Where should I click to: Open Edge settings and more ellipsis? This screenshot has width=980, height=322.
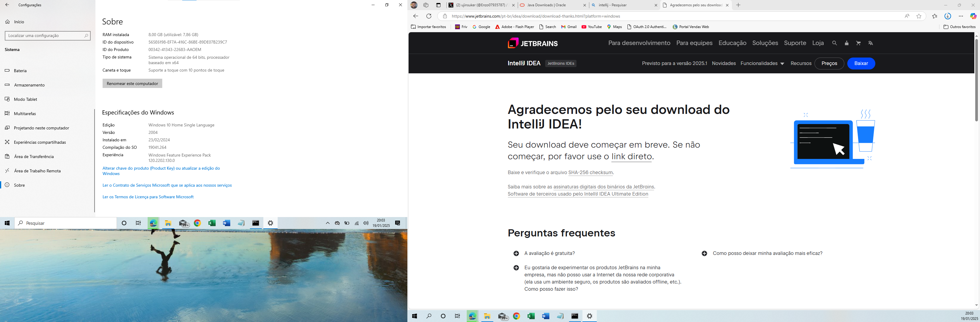click(x=961, y=16)
